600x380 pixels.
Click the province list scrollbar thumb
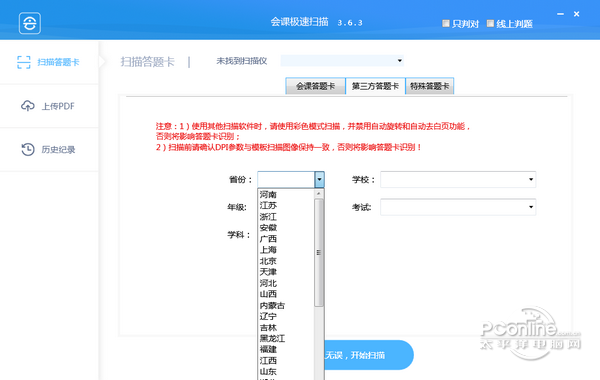tap(319, 253)
